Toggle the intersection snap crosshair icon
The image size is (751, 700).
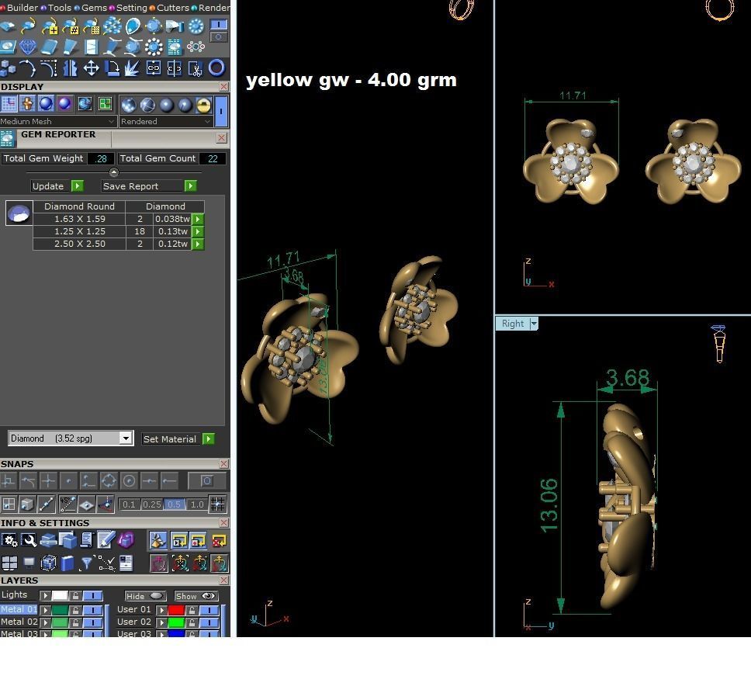tap(48, 480)
